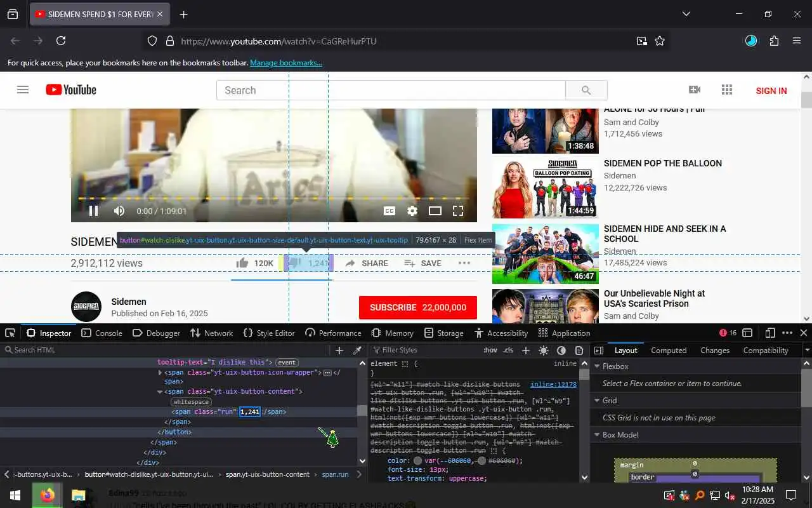Open the YouTube apps grid icon
The height and width of the screenshot is (508, 812).
pyautogui.click(x=727, y=90)
